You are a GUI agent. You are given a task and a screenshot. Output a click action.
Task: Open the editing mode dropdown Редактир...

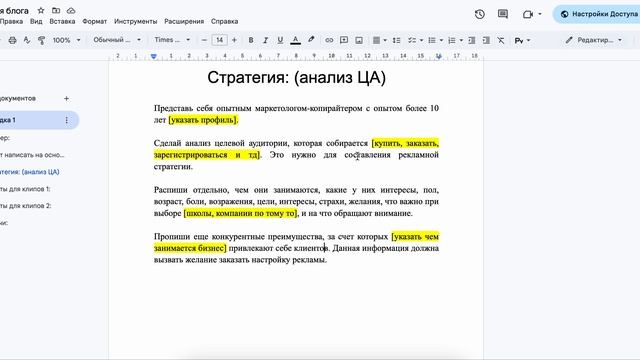[593, 40]
